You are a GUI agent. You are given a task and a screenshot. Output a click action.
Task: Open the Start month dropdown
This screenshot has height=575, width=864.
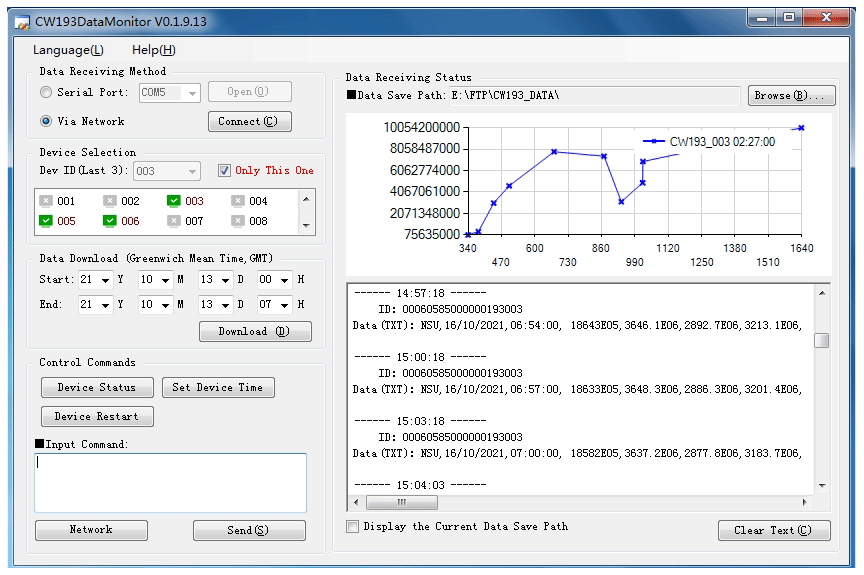click(x=164, y=280)
